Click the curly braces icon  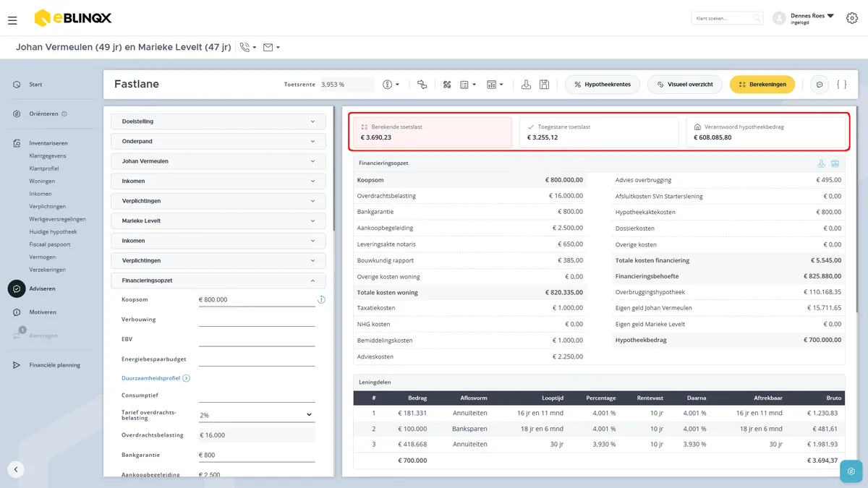click(x=841, y=85)
